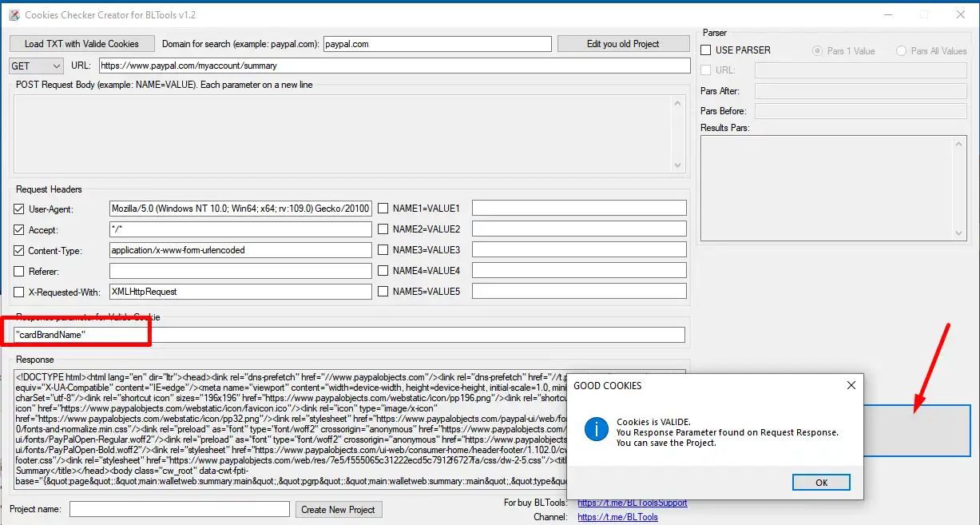Click the POST body scrollbar down arrow

pos(679,165)
